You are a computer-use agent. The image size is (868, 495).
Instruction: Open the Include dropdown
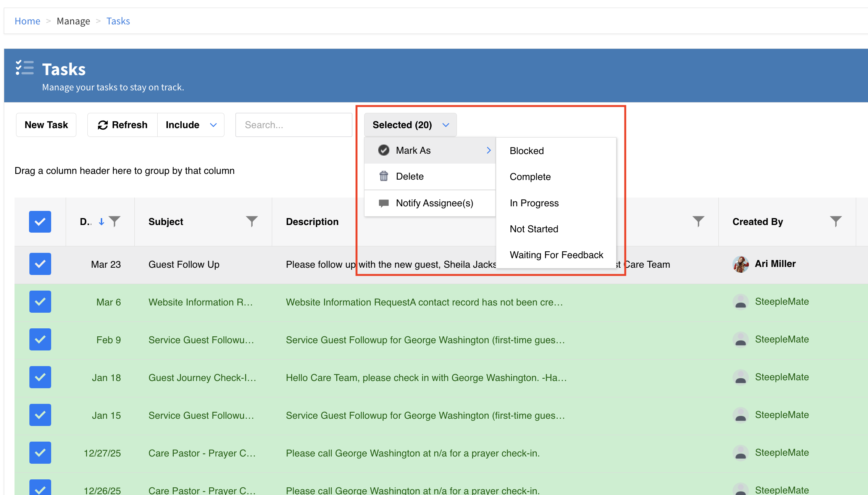pos(191,125)
